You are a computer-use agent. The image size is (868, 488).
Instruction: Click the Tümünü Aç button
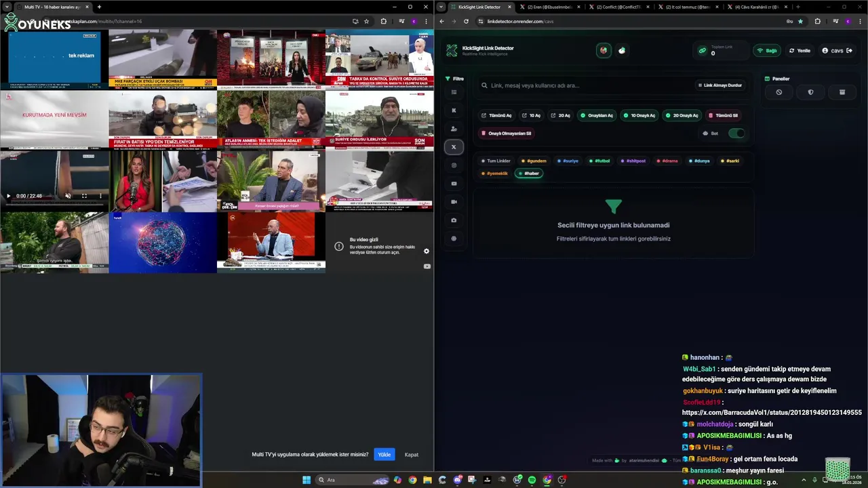coord(496,115)
